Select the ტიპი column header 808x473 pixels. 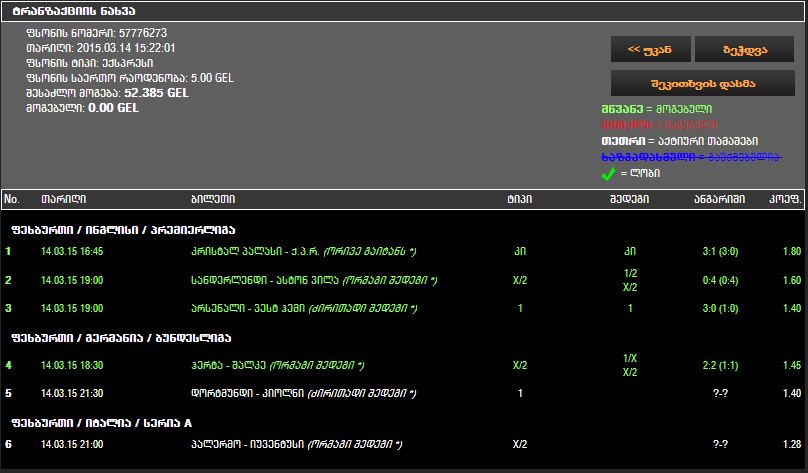(x=519, y=199)
